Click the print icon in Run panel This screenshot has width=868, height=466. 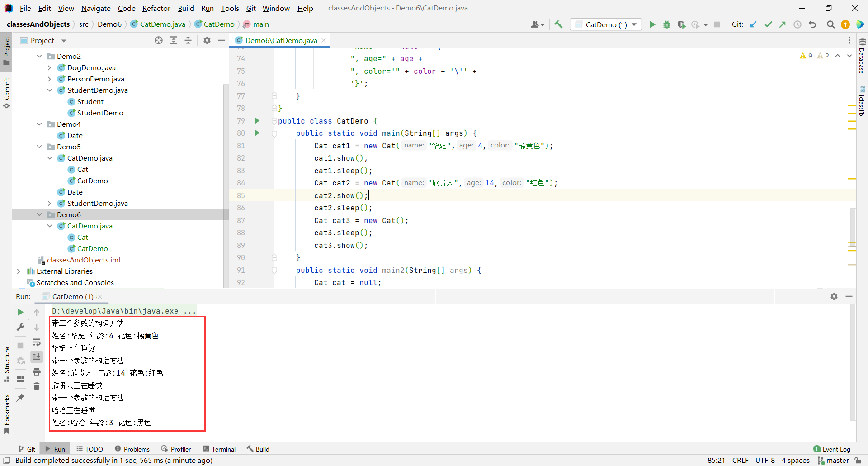click(x=37, y=372)
